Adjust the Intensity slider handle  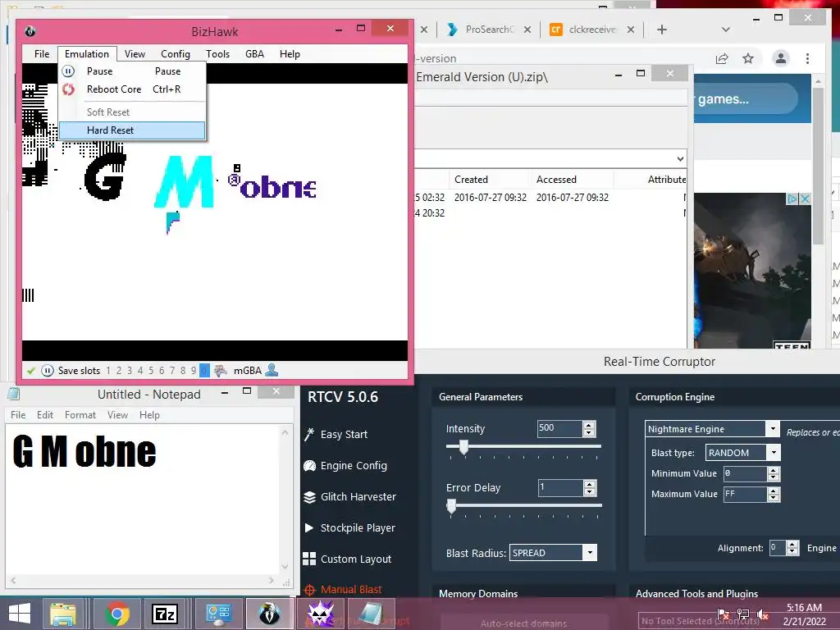coord(464,447)
